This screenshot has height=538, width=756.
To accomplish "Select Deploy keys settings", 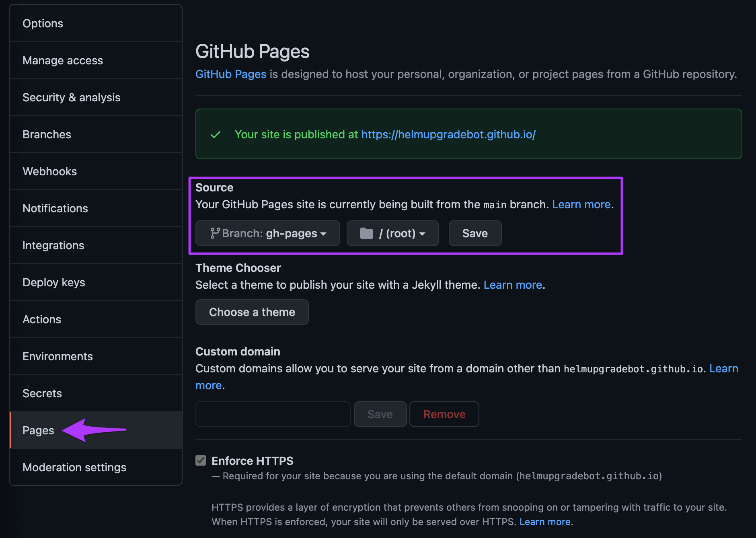I will (x=96, y=282).
